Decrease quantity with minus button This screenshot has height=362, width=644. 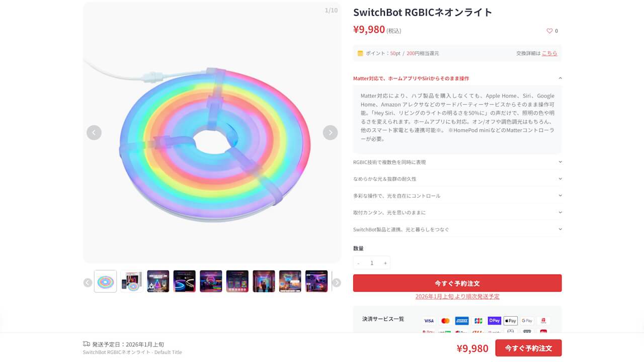click(358, 263)
